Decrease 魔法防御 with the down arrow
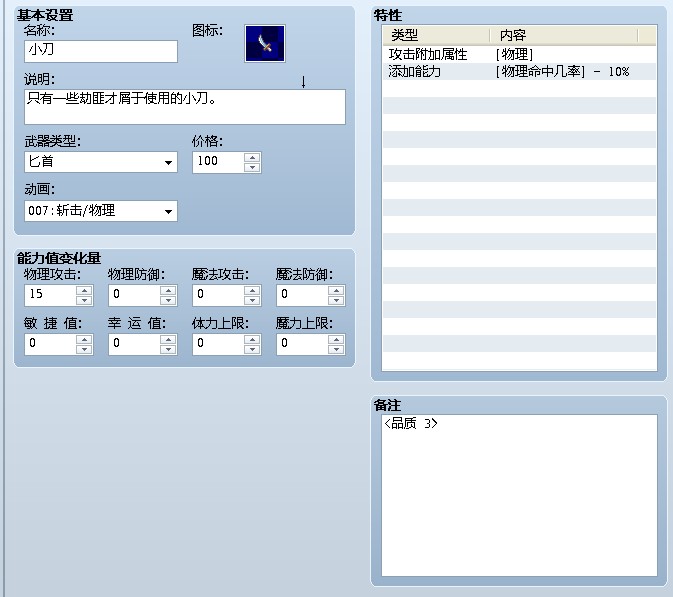The image size is (673, 597). (x=336, y=300)
